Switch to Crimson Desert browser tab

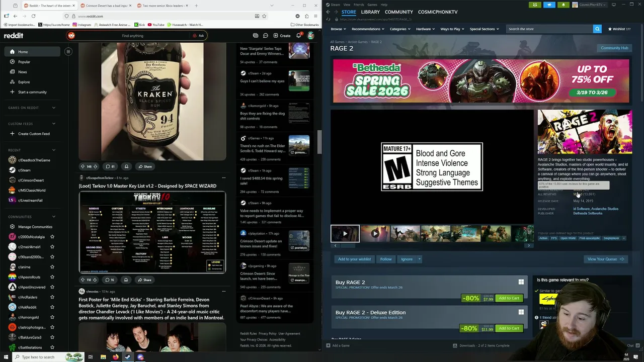[106, 6]
